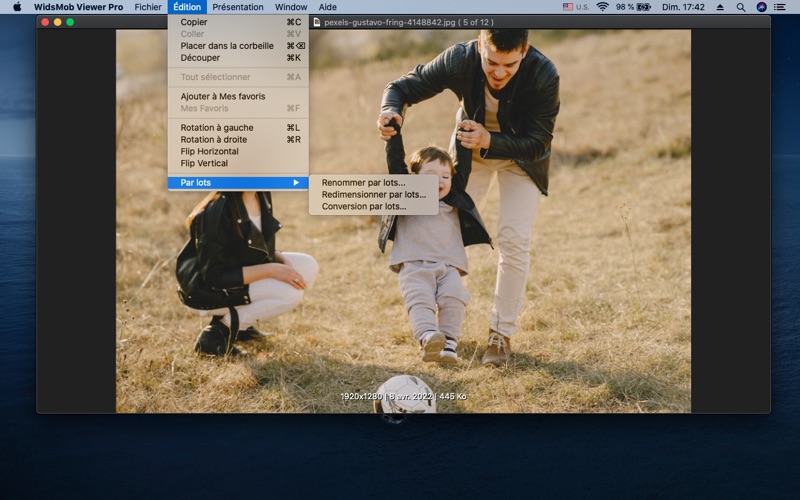
Task: Choose Rotation à gauche
Action: tap(238, 128)
